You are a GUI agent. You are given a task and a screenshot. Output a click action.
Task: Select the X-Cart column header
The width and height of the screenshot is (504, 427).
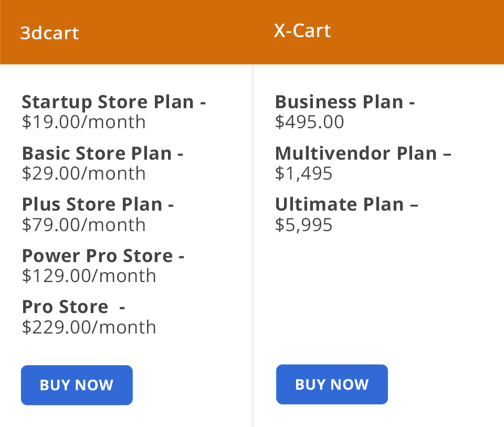tap(302, 30)
